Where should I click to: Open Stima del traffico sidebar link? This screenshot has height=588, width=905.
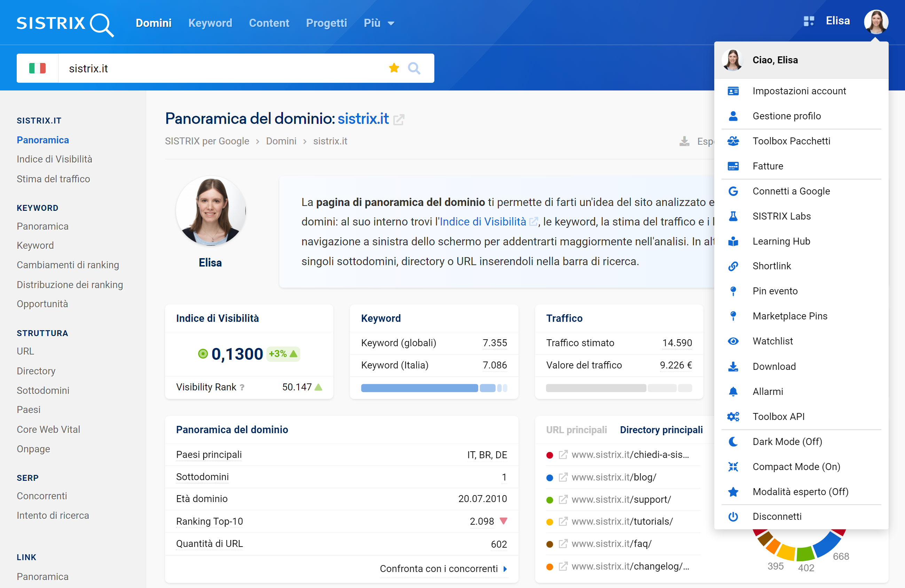click(53, 179)
